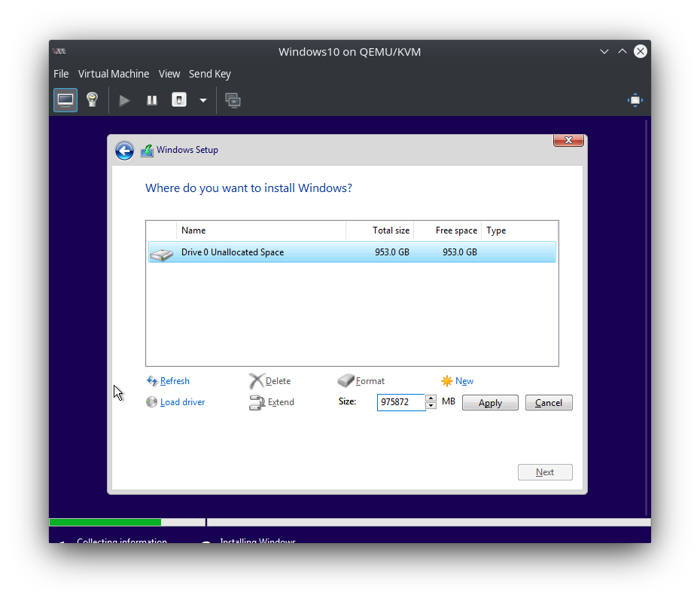
Task: Click the partition Size input field
Action: (x=401, y=402)
